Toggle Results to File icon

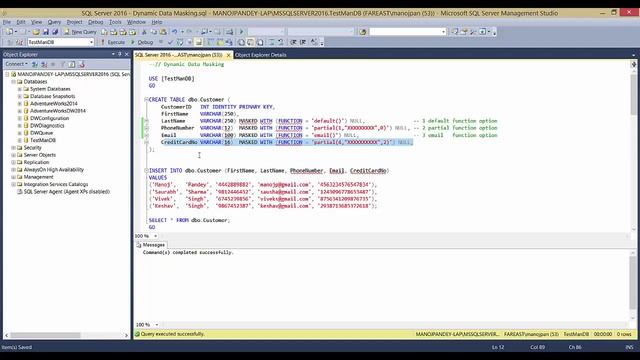point(260,42)
